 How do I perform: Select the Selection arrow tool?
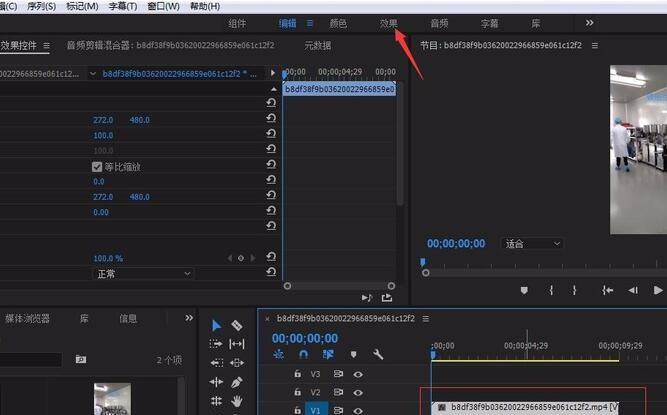coord(216,326)
